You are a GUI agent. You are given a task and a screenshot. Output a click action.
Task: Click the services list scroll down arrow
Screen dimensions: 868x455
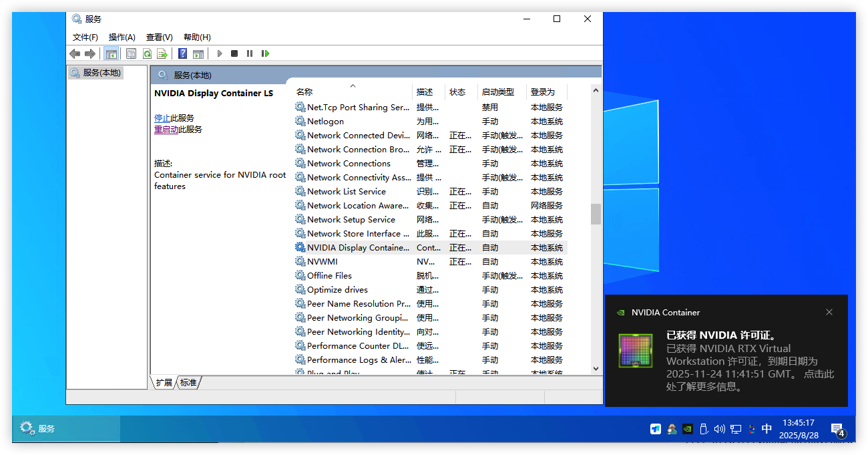[x=596, y=368]
